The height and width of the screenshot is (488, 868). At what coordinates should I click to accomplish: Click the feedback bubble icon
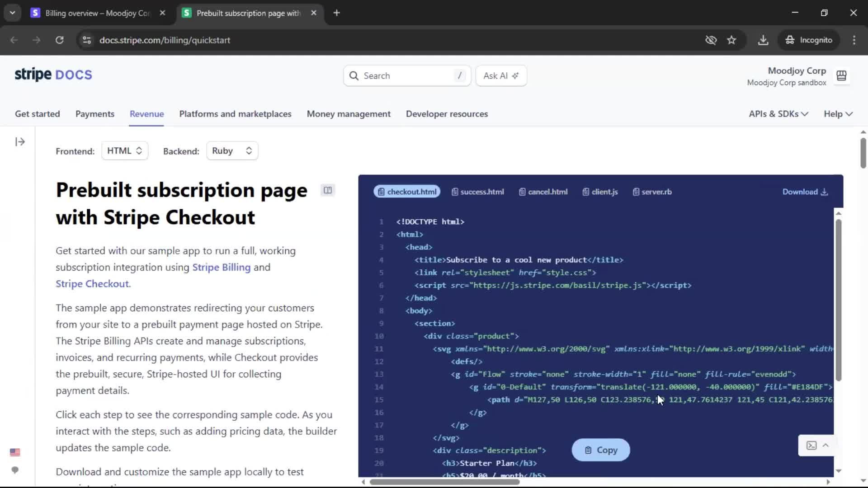pos(15,470)
